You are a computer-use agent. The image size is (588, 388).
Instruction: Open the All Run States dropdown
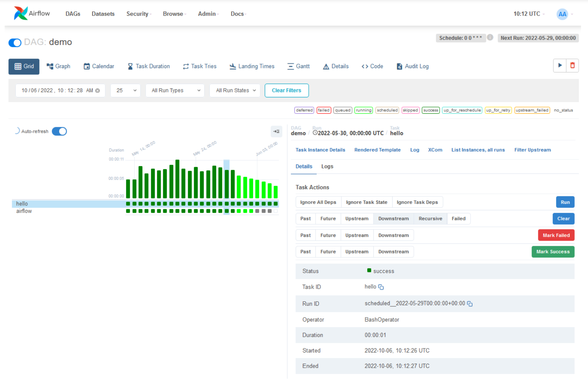235,90
